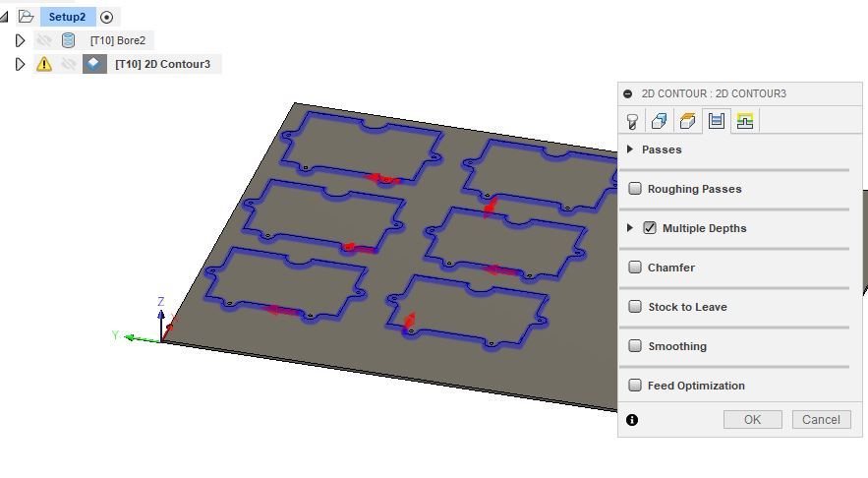Click the 2D Contour3 operation icon
Viewport: 868px width, 478px height.
click(x=94, y=64)
